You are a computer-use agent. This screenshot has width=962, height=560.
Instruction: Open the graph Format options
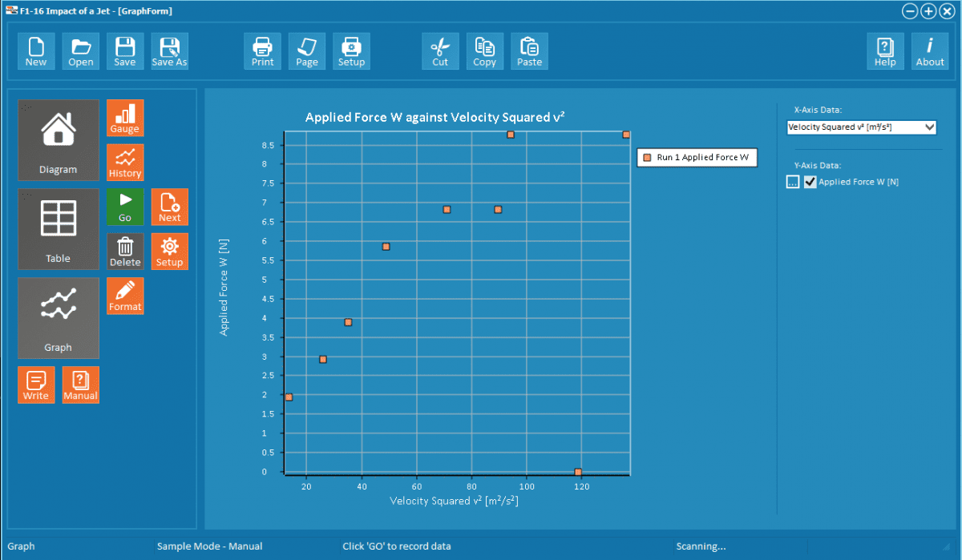[125, 296]
